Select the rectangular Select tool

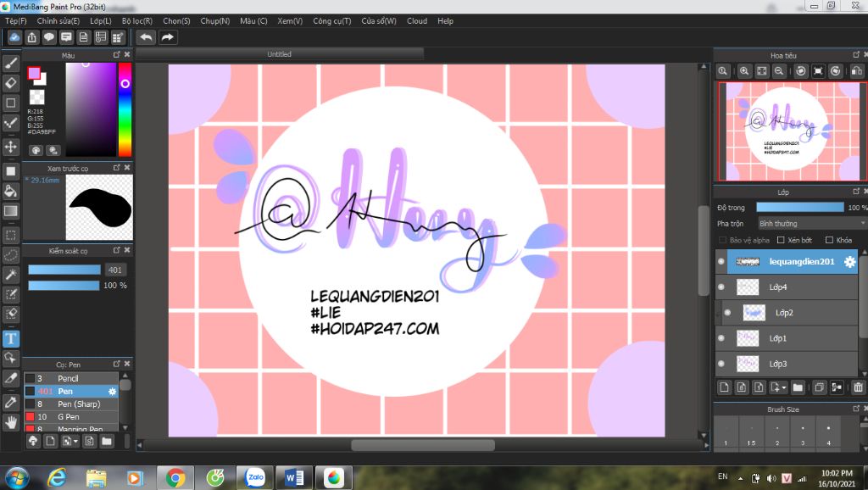click(10, 235)
